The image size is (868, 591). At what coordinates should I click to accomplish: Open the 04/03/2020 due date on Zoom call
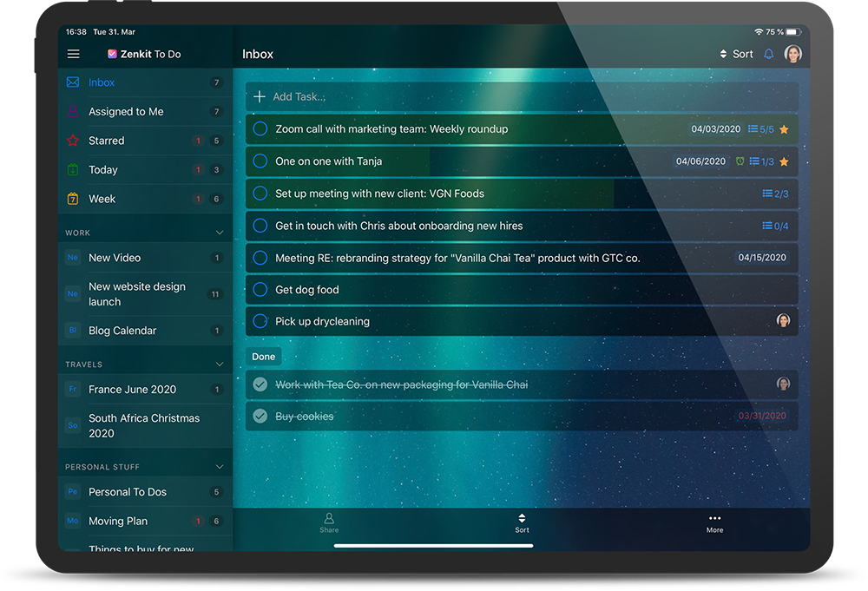click(x=716, y=129)
